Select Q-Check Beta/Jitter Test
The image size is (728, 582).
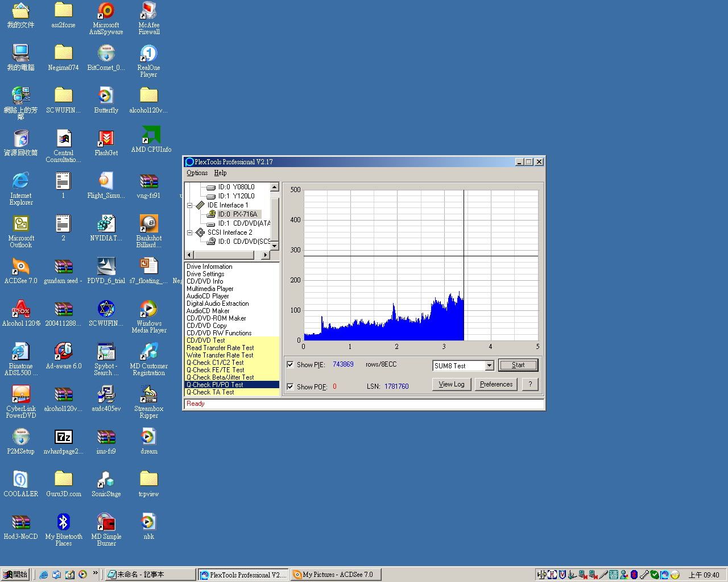click(232, 377)
